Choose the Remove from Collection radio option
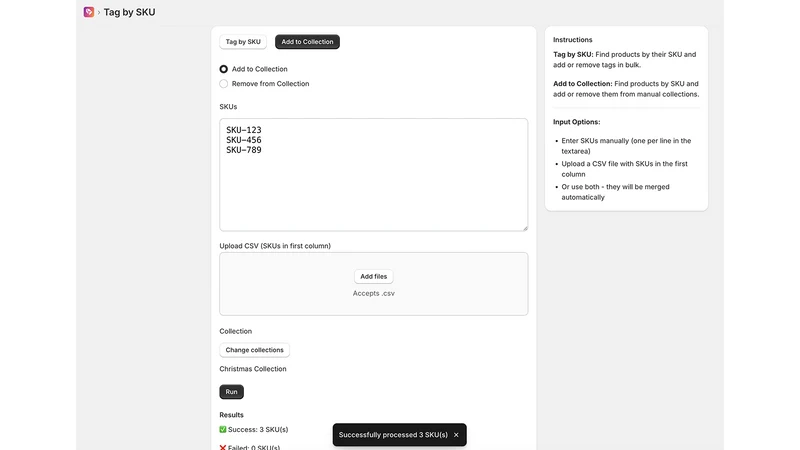Viewport: 800px width, 450px height. click(223, 84)
